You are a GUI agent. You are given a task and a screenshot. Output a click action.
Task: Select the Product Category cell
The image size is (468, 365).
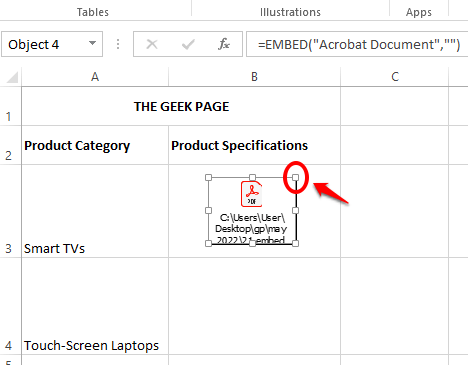pos(95,145)
